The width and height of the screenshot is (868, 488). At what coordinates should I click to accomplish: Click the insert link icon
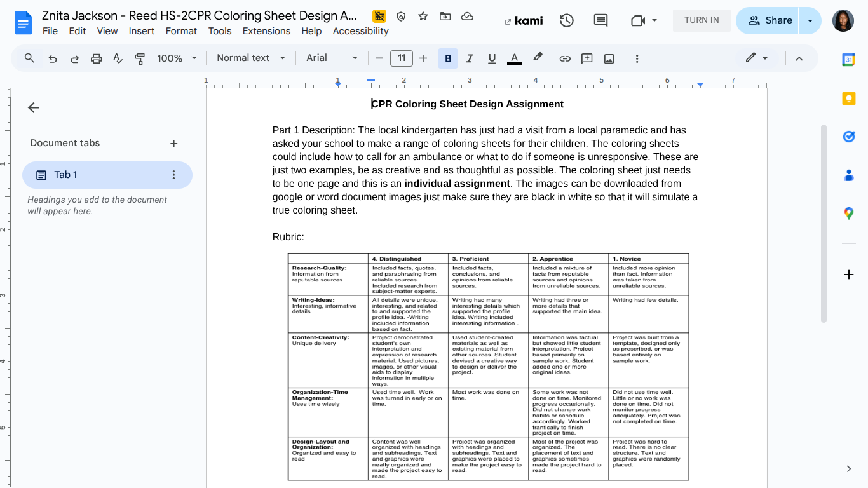565,58
